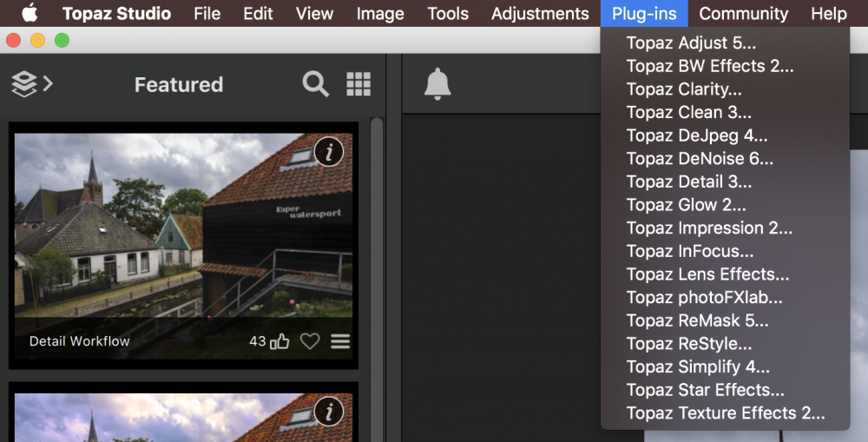This screenshot has width=868, height=442.
Task: Launch Topaz InFocus plug-in
Action: 725,252
